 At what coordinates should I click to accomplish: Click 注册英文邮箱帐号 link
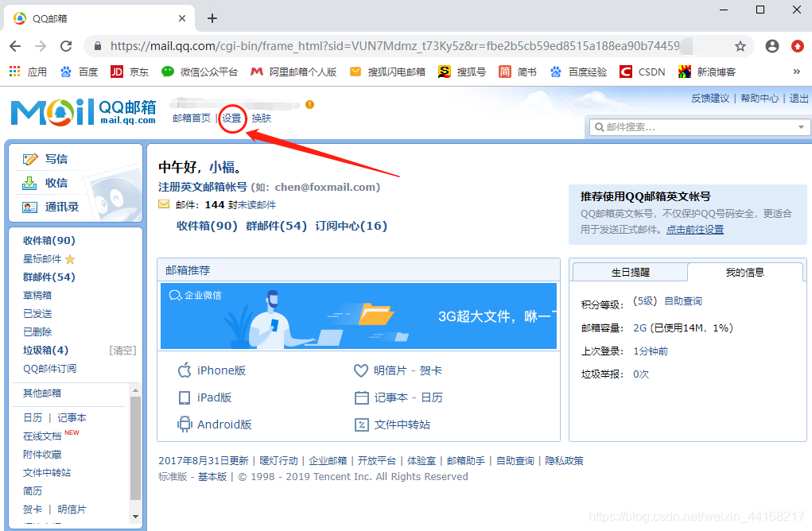[203, 187]
